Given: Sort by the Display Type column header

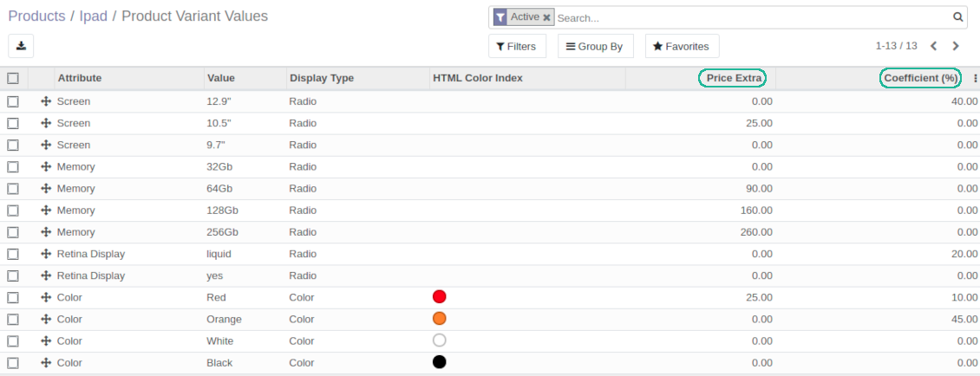Looking at the screenshot, I should (322, 78).
